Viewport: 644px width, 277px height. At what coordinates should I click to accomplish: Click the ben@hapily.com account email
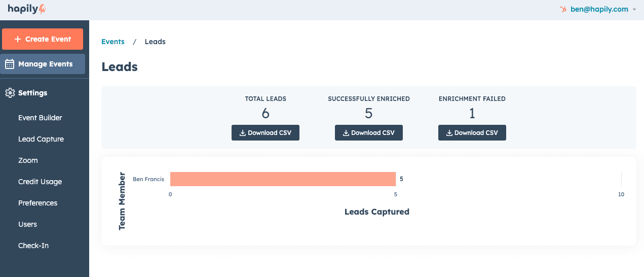tap(599, 9)
